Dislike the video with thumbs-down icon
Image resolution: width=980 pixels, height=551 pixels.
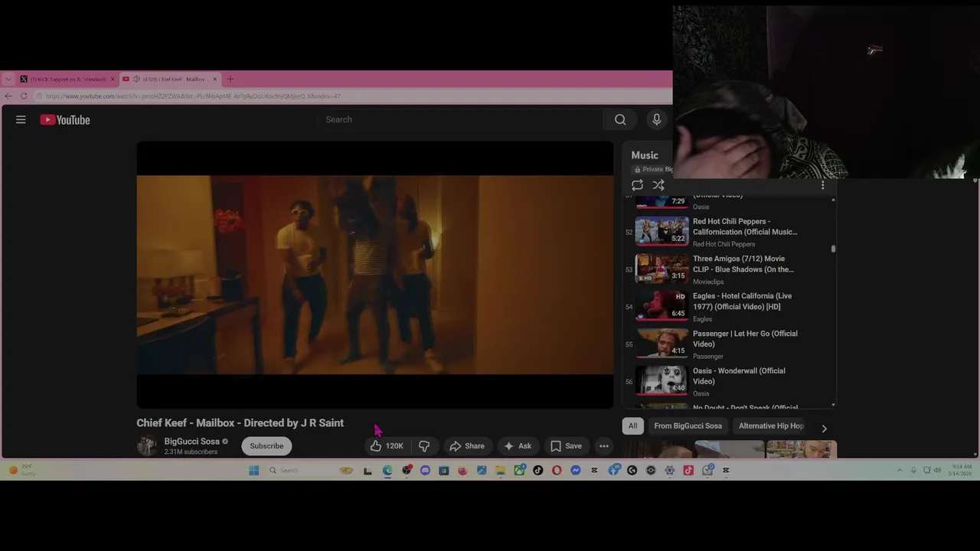point(424,445)
